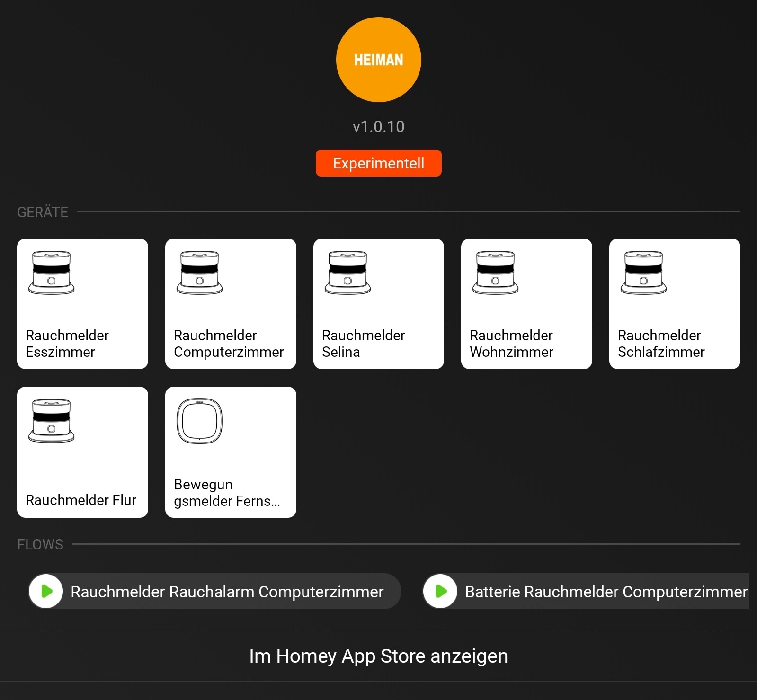The height and width of the screenshot is (700, 757).
Task: Open the Rauchmelder Esszimmer device label
Action: pos(67,344)
